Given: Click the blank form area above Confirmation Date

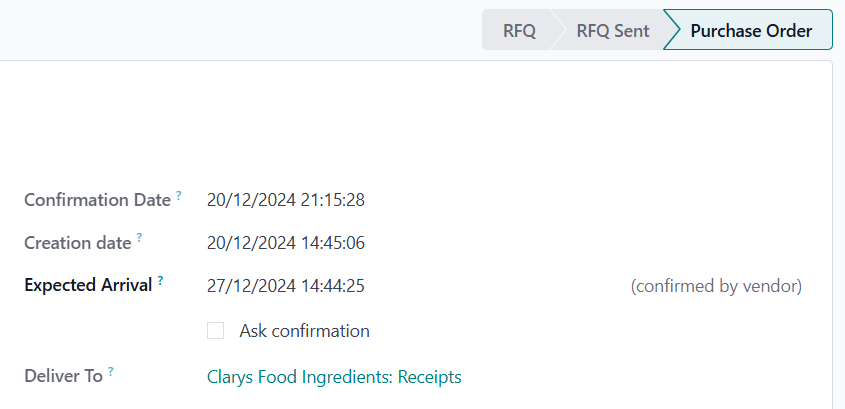Looking at the screenshot, I should click(400, 120).
